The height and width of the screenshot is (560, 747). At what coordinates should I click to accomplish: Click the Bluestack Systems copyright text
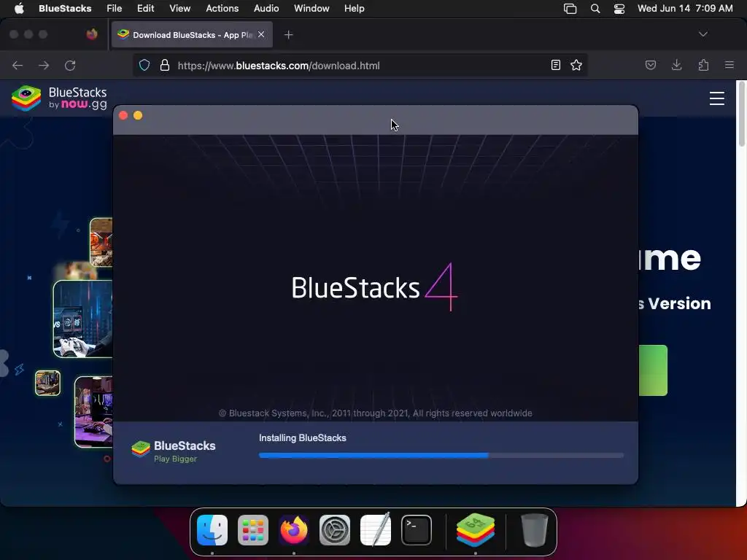376,413
